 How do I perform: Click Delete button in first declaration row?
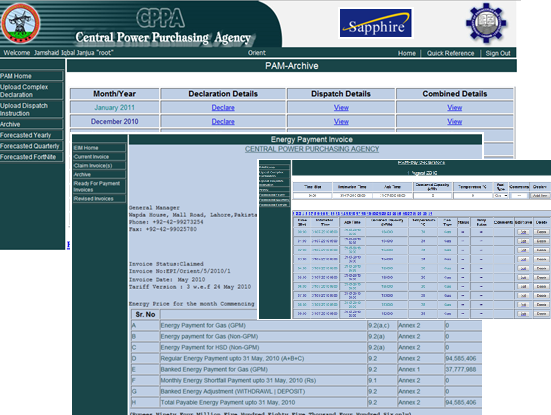click(x=542, y=232)
